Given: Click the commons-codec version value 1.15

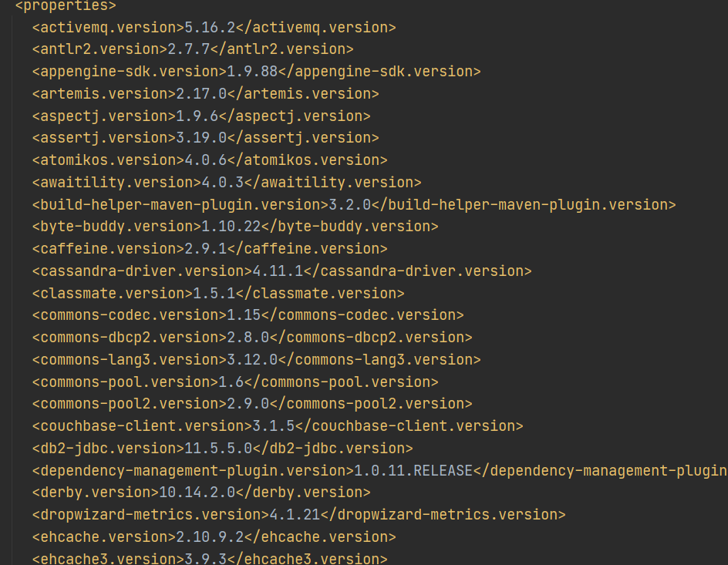Looking at the screenshot, I should [244, 315].
